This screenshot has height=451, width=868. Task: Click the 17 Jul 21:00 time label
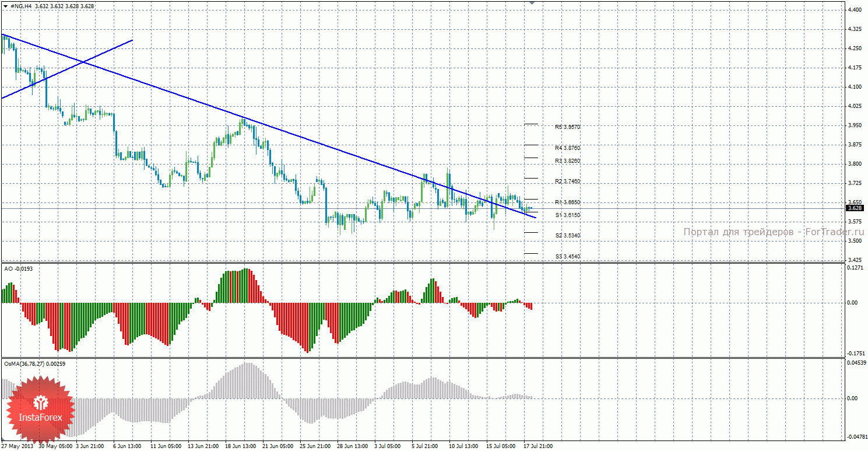point(537,446)
